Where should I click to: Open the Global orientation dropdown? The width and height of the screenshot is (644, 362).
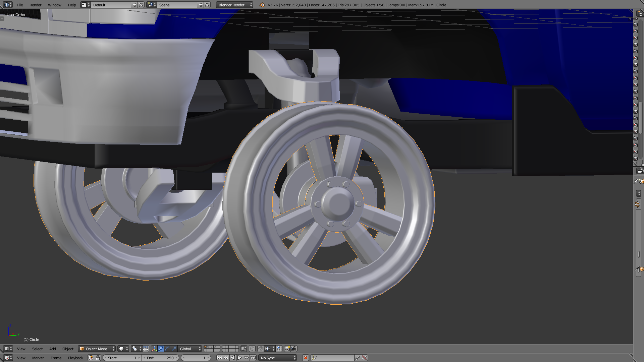(190, 349)
